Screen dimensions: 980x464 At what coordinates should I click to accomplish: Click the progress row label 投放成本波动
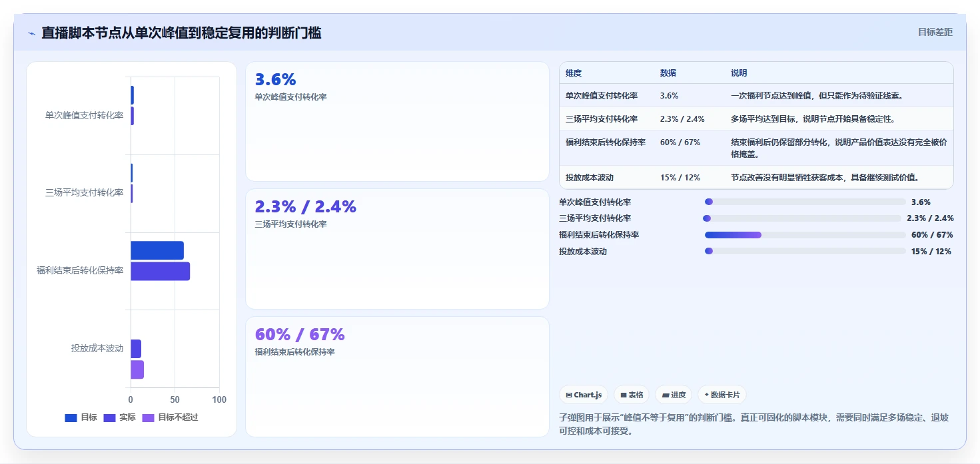tap(583, 252)
